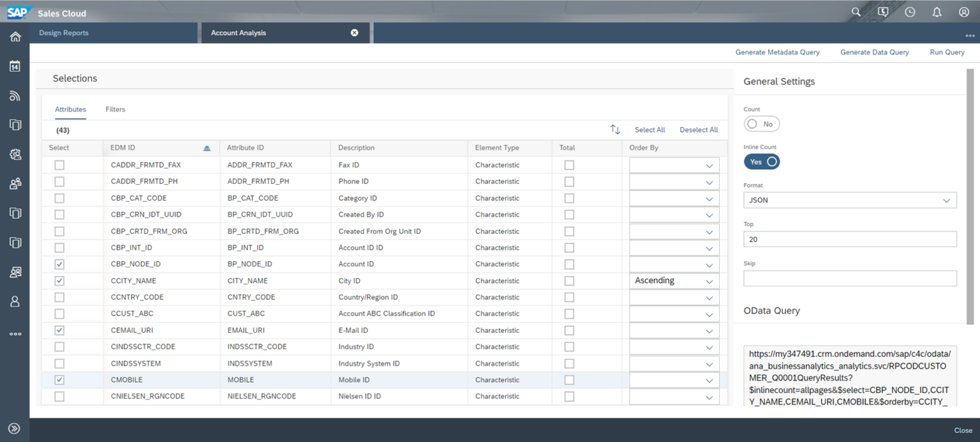The width and height of the screenshot is (980, 442).
Task: Check Total box for City ID row
Action: click(569, 281)
